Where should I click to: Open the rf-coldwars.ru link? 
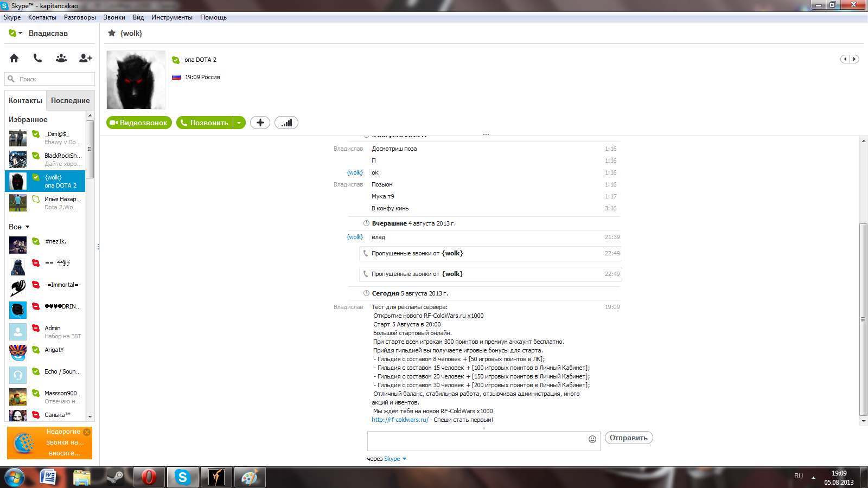pyautogui.click(x=400, y=420)
